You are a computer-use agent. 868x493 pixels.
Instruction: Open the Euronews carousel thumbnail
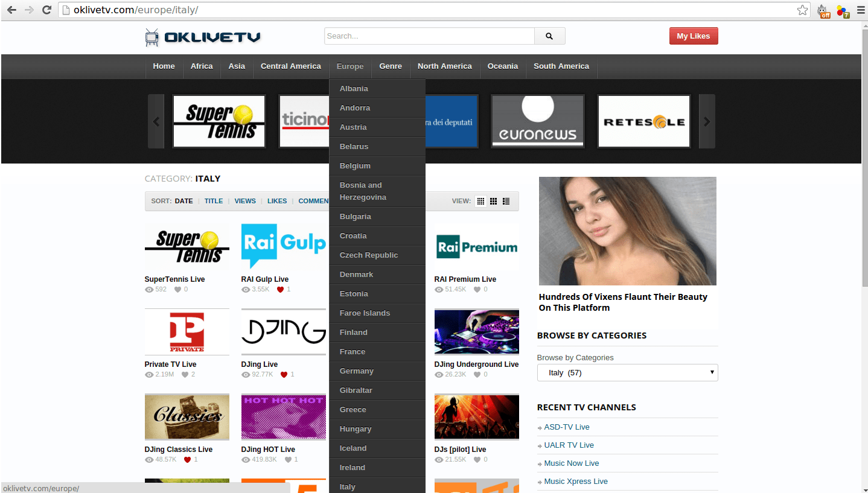pyautogui.click(x=538, y=121)
